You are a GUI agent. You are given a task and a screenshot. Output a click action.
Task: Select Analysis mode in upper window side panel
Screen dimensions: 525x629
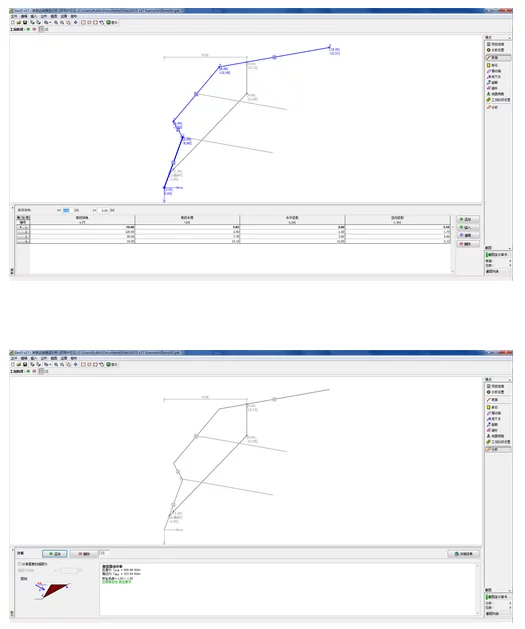(x=497, y=107)
